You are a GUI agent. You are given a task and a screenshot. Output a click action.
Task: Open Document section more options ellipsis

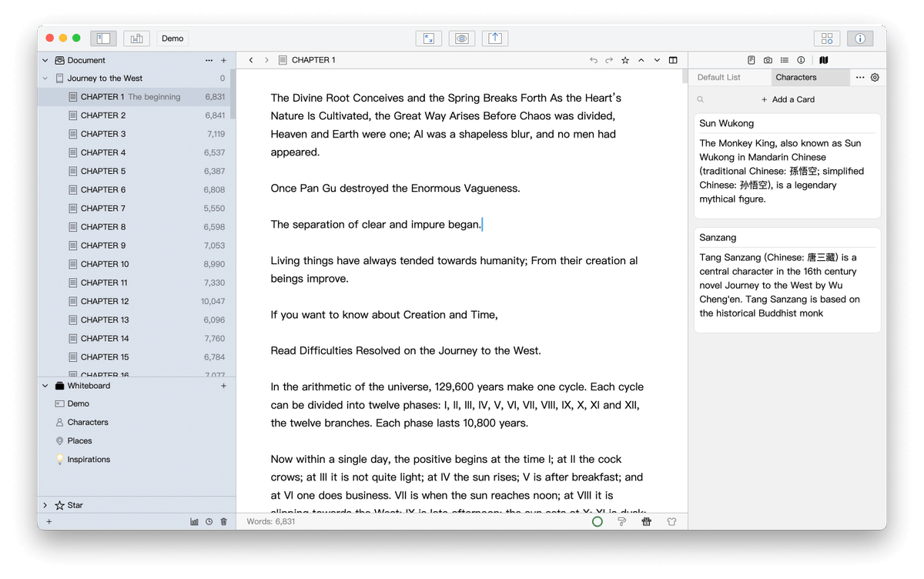(209, 60)
